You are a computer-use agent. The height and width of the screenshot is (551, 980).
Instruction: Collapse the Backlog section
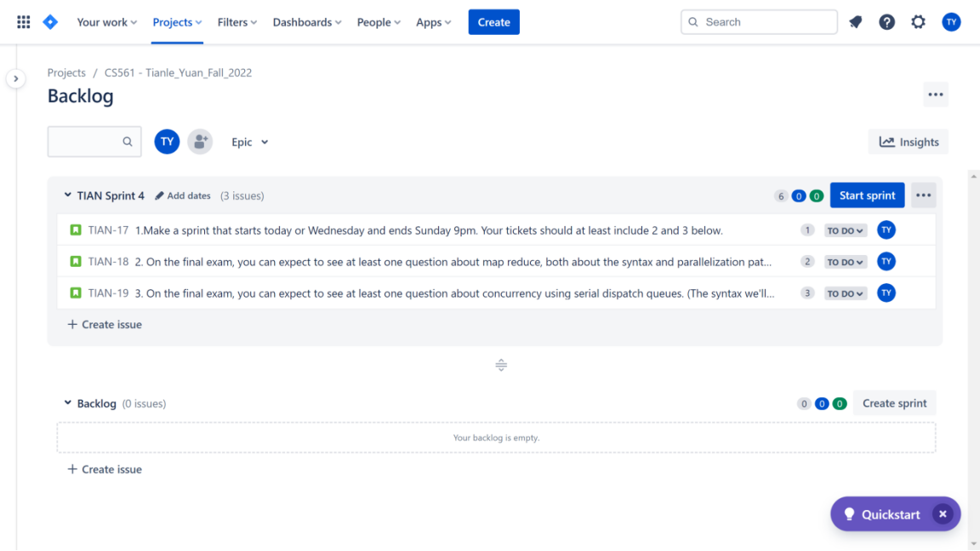[x=67, y=403]
